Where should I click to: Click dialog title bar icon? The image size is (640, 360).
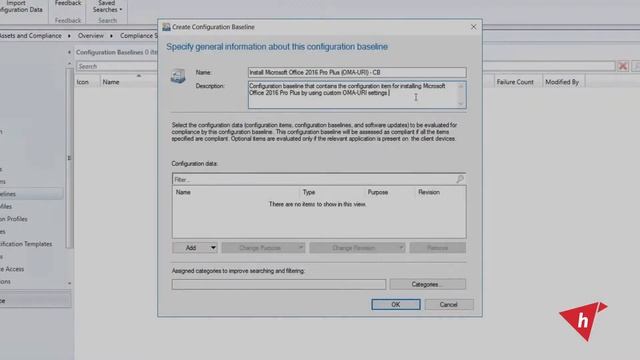[x=166, y=27]
